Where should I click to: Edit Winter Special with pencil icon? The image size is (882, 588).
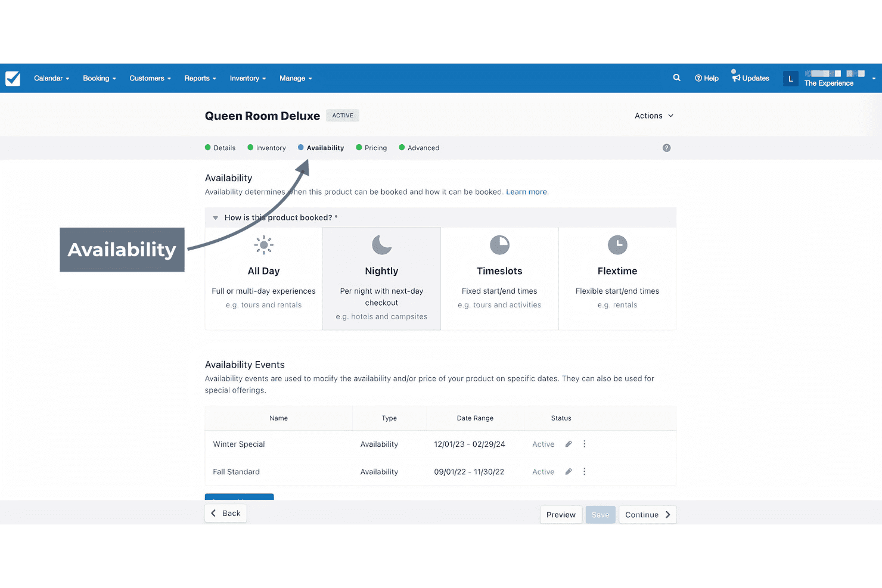(x=569, y=444)
